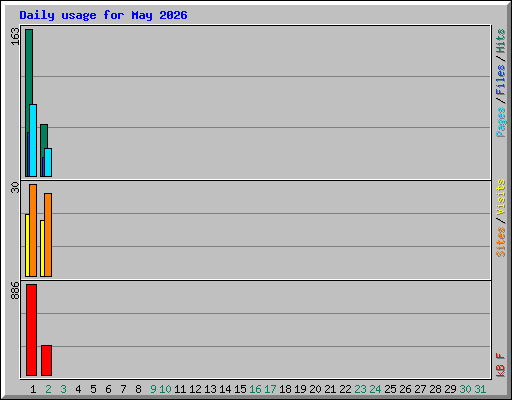Click the yellow Visits bar for day 1
Screen dimensions: 512x400
[x=27, y=245]
